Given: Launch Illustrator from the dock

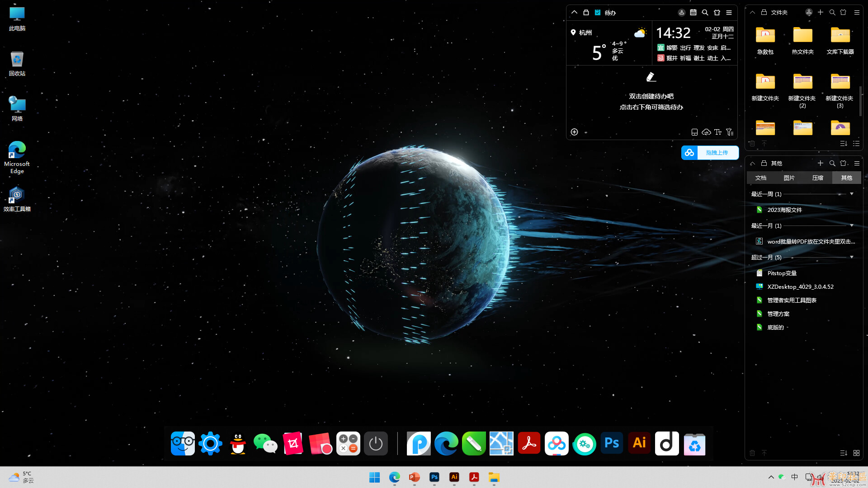Looking at the screenshot, I should (x=639, y=443).
